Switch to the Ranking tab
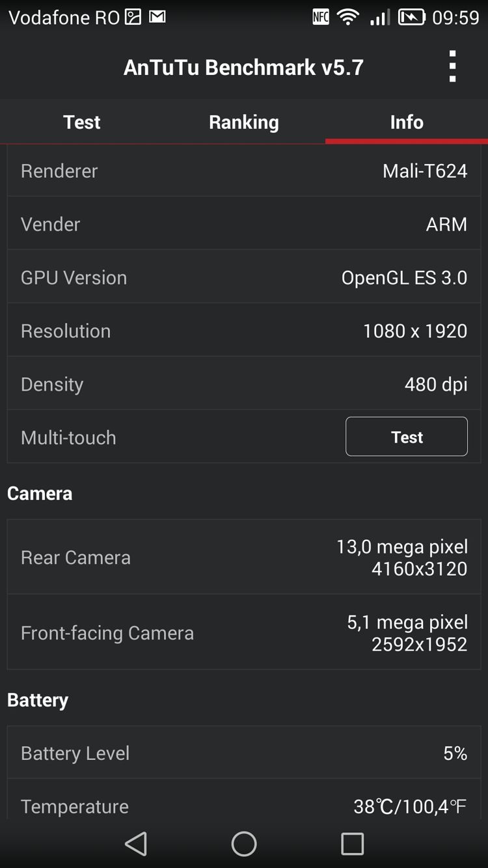488x868 pixels. click(244, 122)
